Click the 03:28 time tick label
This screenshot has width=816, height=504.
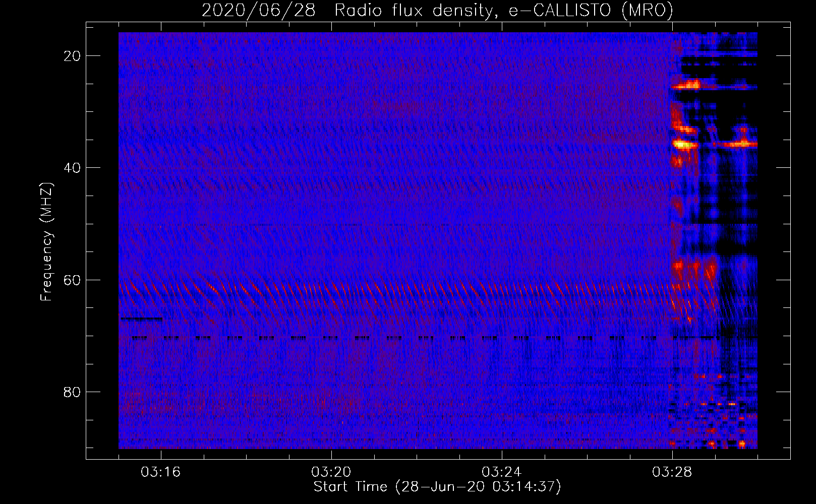(x=672, y=472)
